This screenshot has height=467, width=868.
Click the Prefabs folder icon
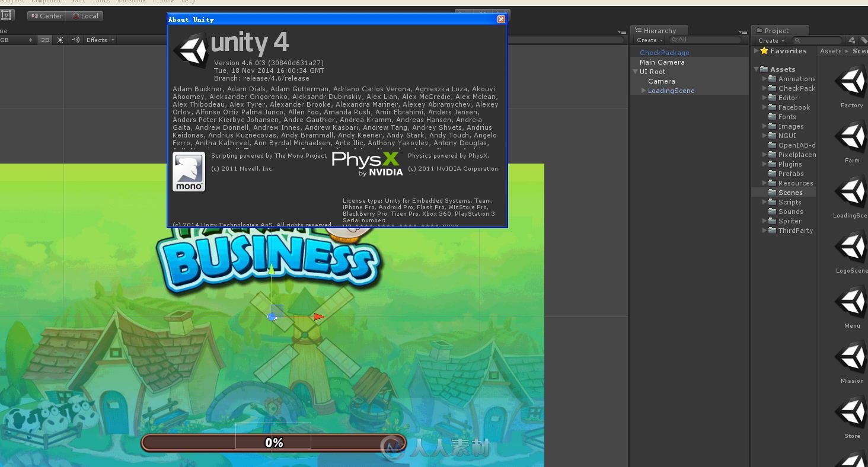(x=773, y=174)
